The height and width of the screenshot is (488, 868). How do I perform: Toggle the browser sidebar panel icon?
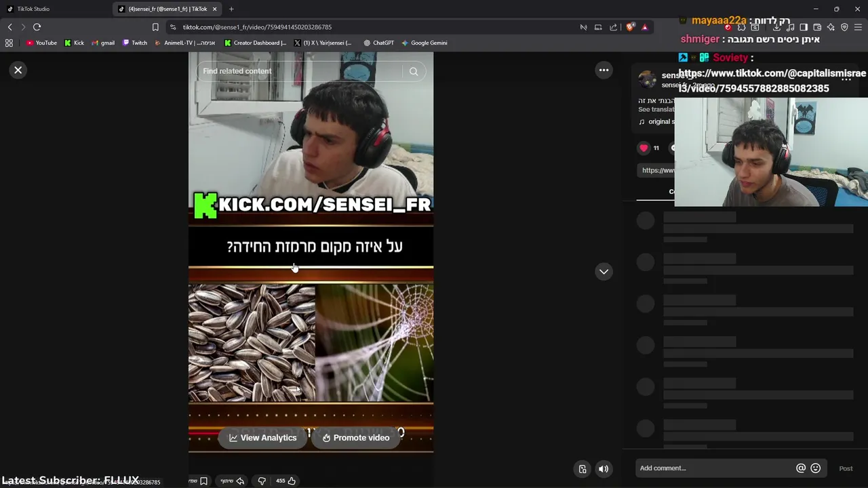pos(804,27)
